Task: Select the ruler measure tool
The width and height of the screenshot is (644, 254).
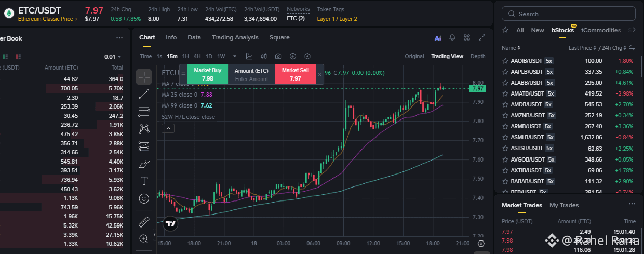Action: (x=144, y=222)
